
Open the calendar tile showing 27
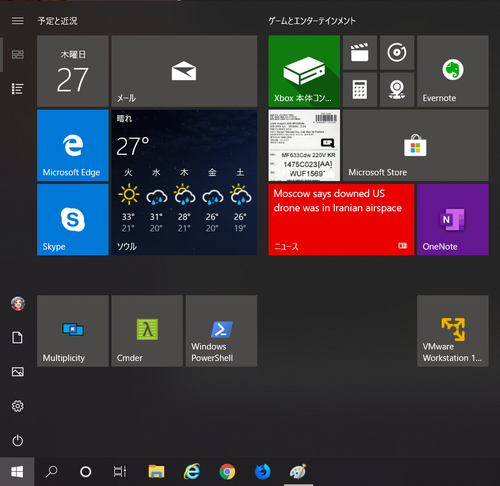click(73, 71)
